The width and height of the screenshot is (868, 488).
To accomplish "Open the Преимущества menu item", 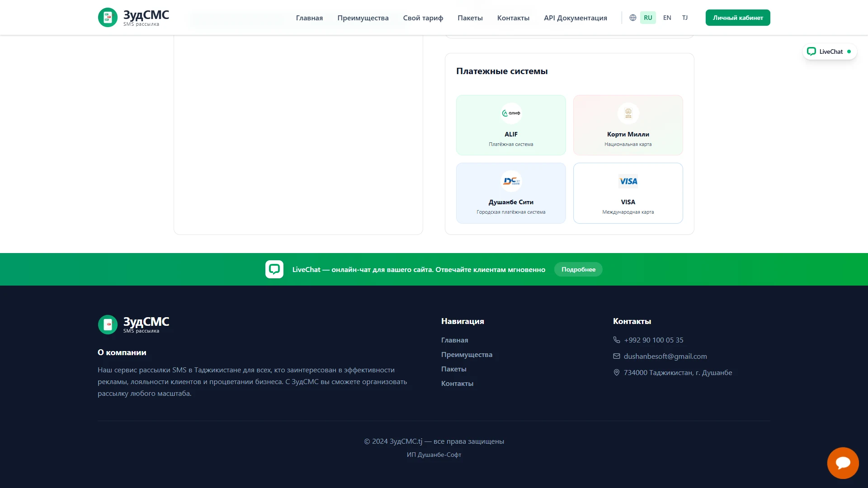I will pos(363,18).
